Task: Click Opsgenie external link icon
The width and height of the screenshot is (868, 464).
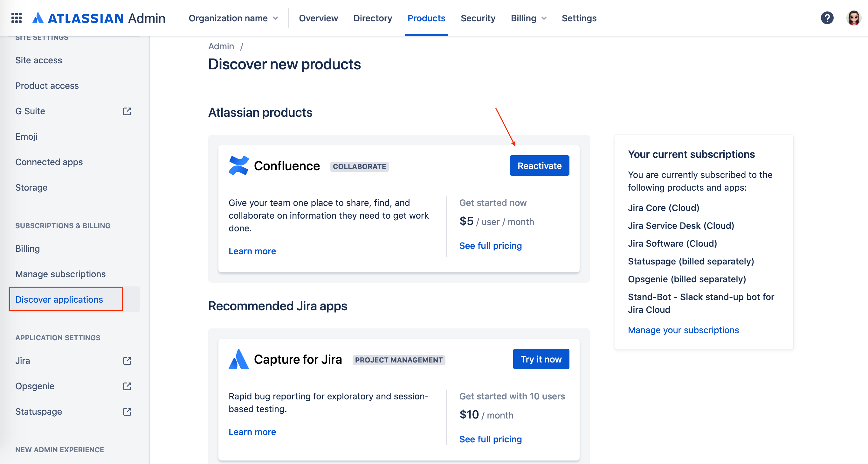Action: coord(127,386)
